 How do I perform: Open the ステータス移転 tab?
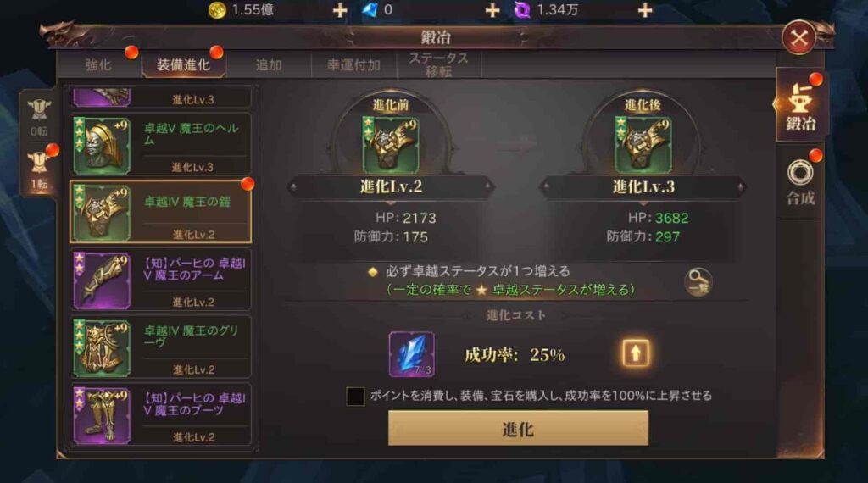pyautogui.click(x=438, y=64)
